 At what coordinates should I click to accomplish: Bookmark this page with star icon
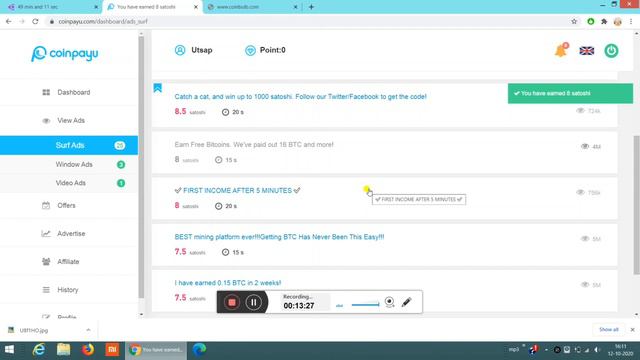[x=574, y=21]
